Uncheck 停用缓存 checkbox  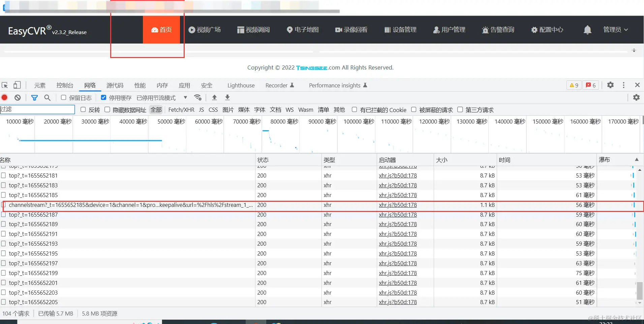103,98
